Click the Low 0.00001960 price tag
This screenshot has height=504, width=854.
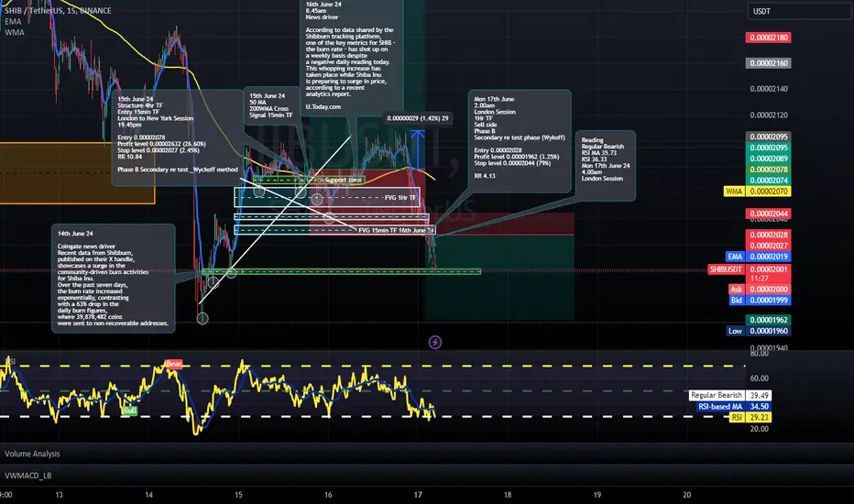758,331
